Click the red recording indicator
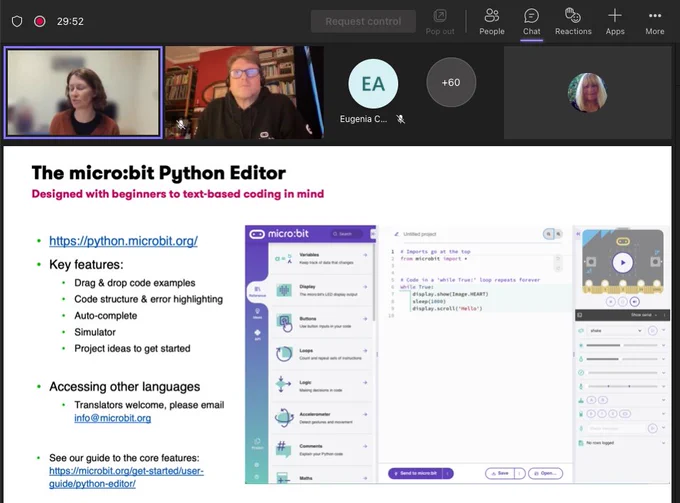This screenshot has height=503, width=680. (39, 21)
